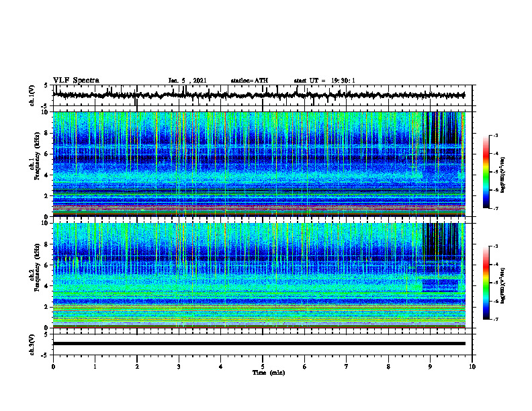Click the "7" minute tick label
This screenshot has height=411, width=532.
pyautogui.click(x=347, y=367)
